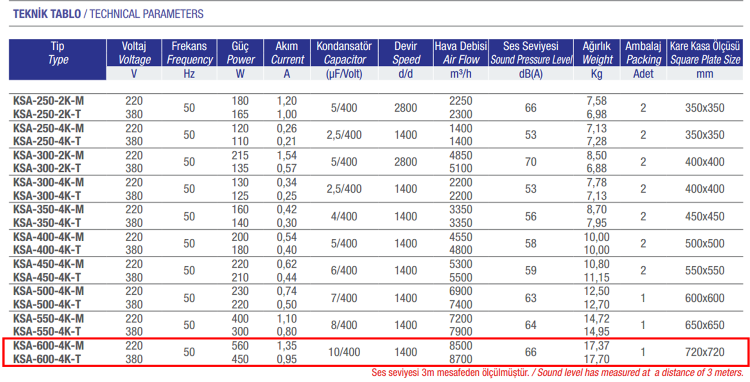Click model name KSA-400-4K-M

coord(48,237)
